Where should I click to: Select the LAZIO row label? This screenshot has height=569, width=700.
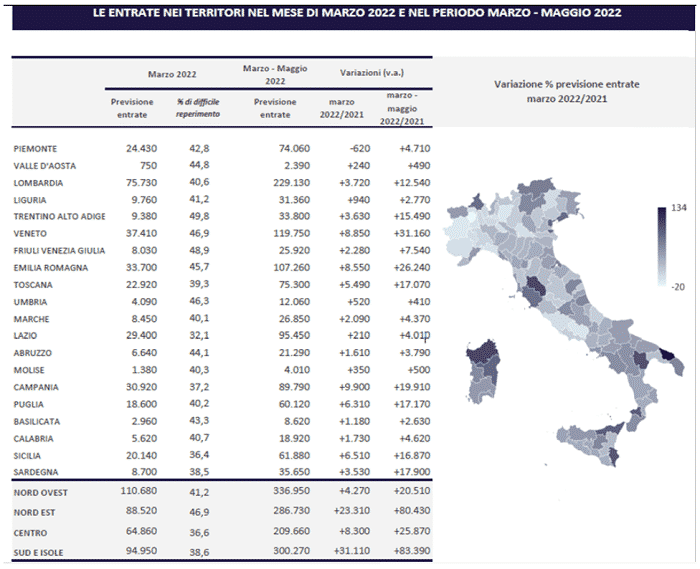click(x=25, y=336)
